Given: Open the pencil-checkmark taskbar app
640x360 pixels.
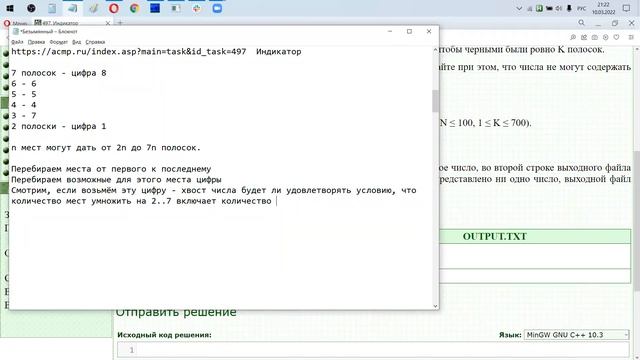Looking at the screenshot, I should coord(93,8).
